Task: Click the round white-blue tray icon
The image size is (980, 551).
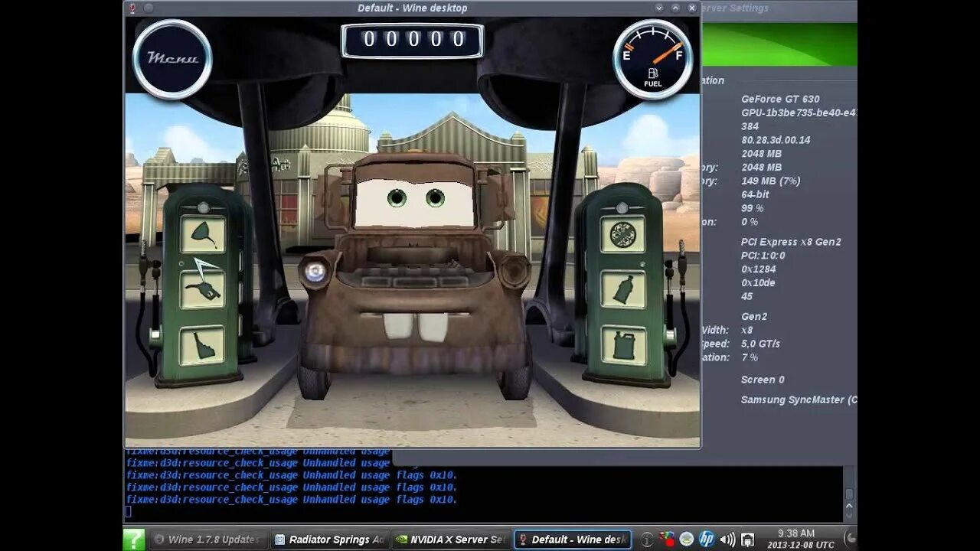Action: 687,540
